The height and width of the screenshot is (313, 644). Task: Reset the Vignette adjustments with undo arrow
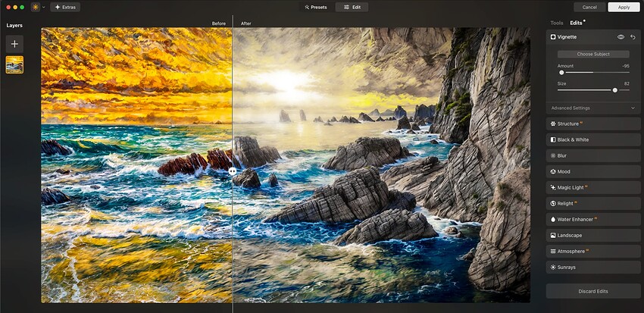point(633,36)
